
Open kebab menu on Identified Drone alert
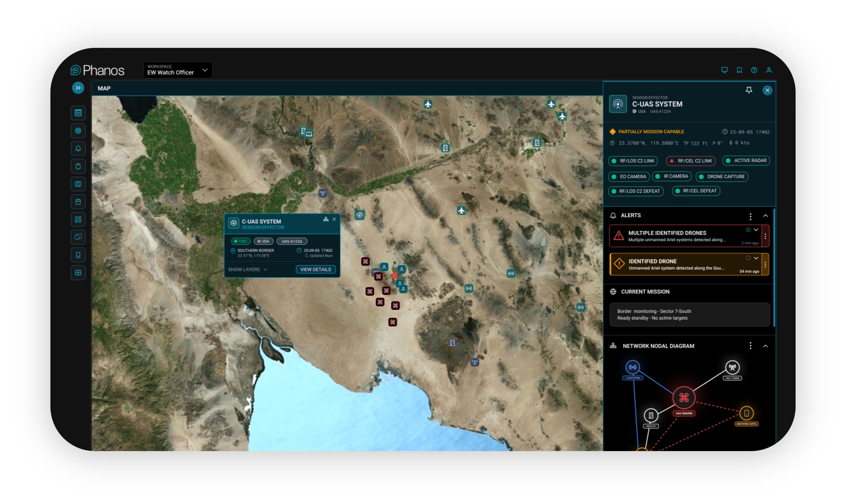(765, 265)
